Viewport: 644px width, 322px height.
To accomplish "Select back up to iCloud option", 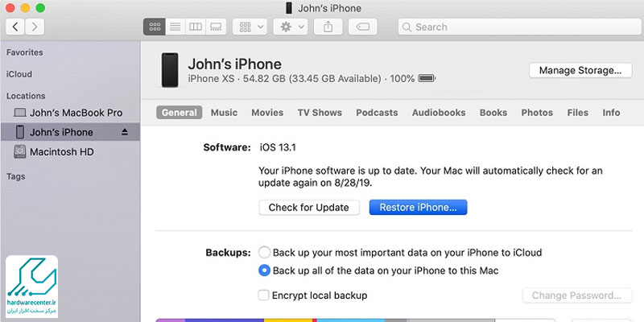I will point(265,252).
